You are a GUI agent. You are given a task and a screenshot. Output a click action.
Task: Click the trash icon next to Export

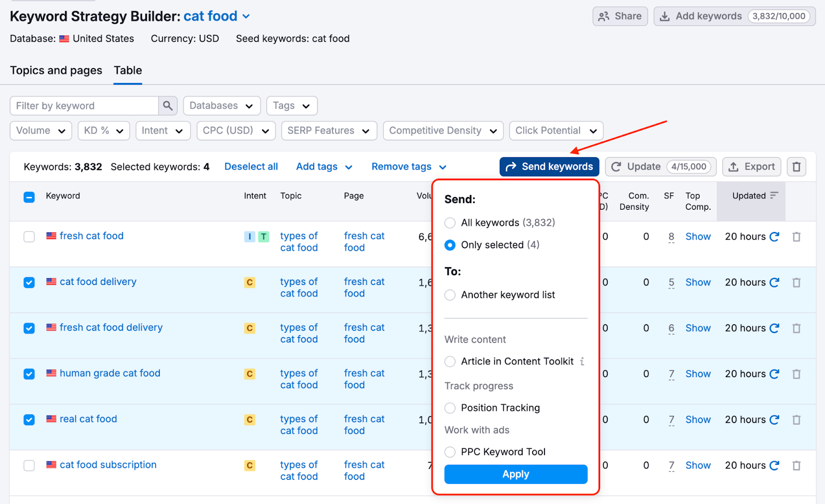pyautogui.click(x=796, y=166)
